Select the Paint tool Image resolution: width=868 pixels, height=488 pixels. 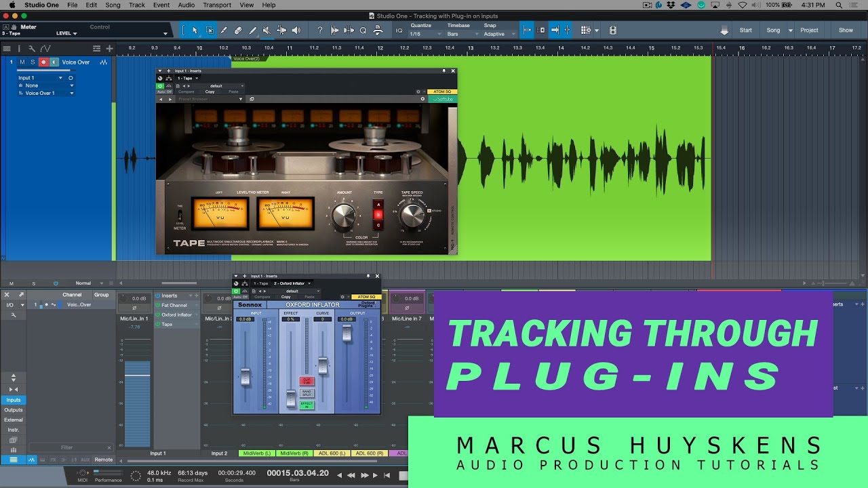[x=252, y=30]
